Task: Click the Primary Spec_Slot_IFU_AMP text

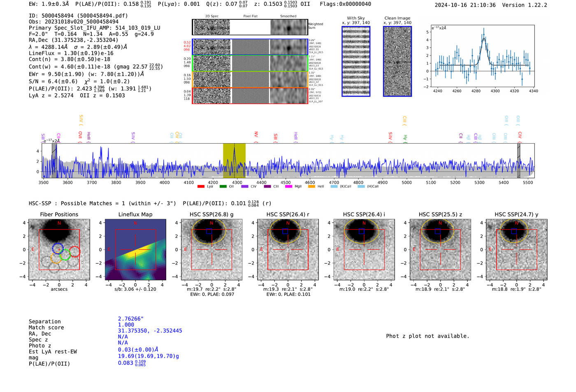Action: coord(95,28)
